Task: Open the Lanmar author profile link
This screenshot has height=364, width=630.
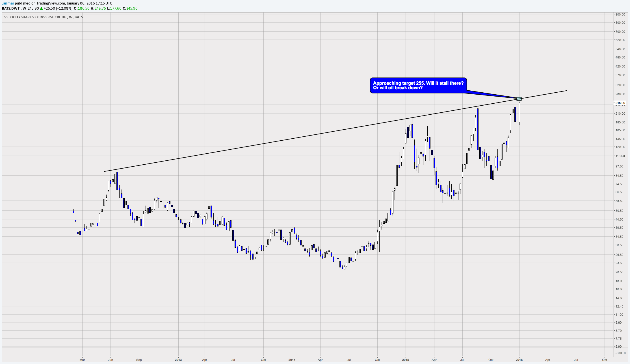Action: click(x=8, y=3)
